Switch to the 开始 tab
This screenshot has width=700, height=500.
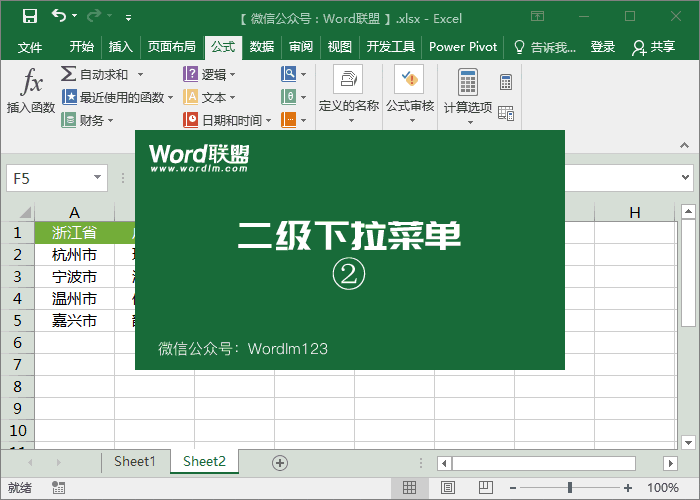tap(82, 46)
